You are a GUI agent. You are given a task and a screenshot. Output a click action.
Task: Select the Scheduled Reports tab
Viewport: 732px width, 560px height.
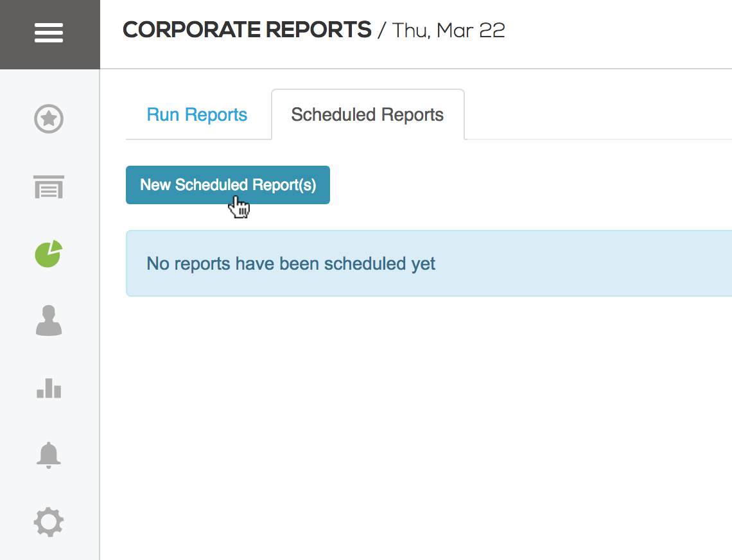(367, 114)
